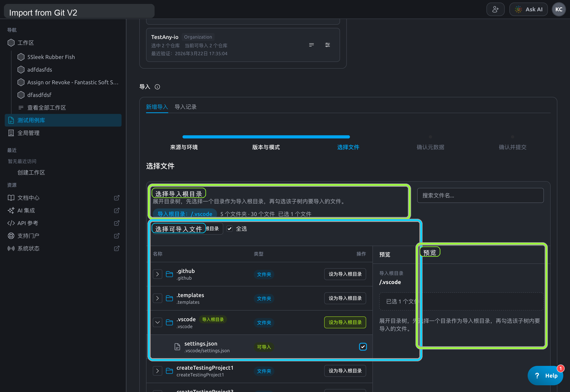
Task: Open the 5Sleek Rubber Fish workspace
Action: click(51, 57)
